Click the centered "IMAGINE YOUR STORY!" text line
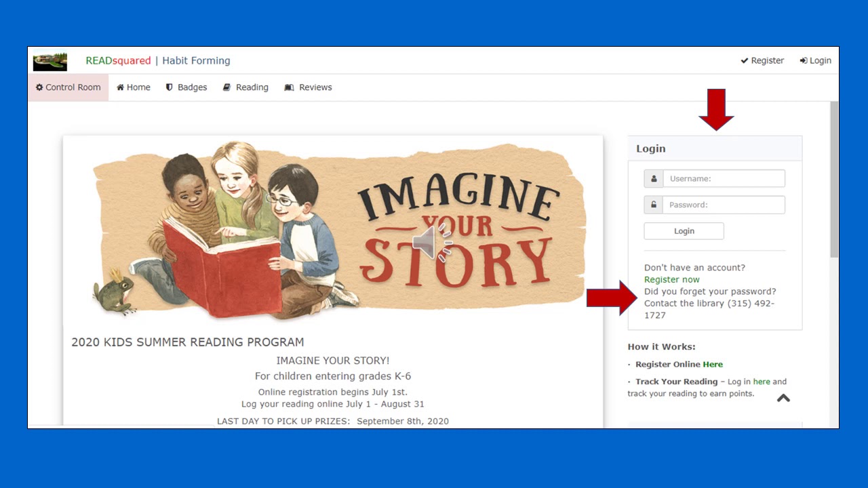Viewport: 868px width, 488px height. (x=333, y=361)
